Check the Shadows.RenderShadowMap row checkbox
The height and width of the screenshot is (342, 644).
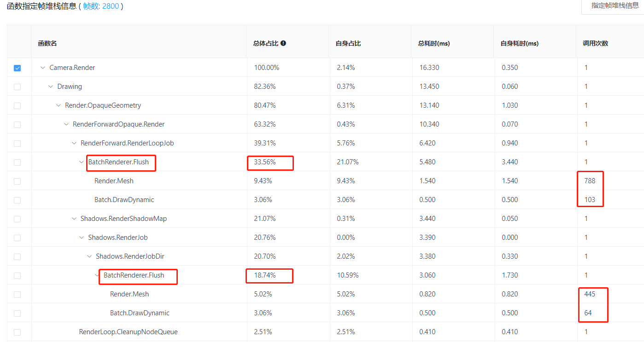click(18, 219)
